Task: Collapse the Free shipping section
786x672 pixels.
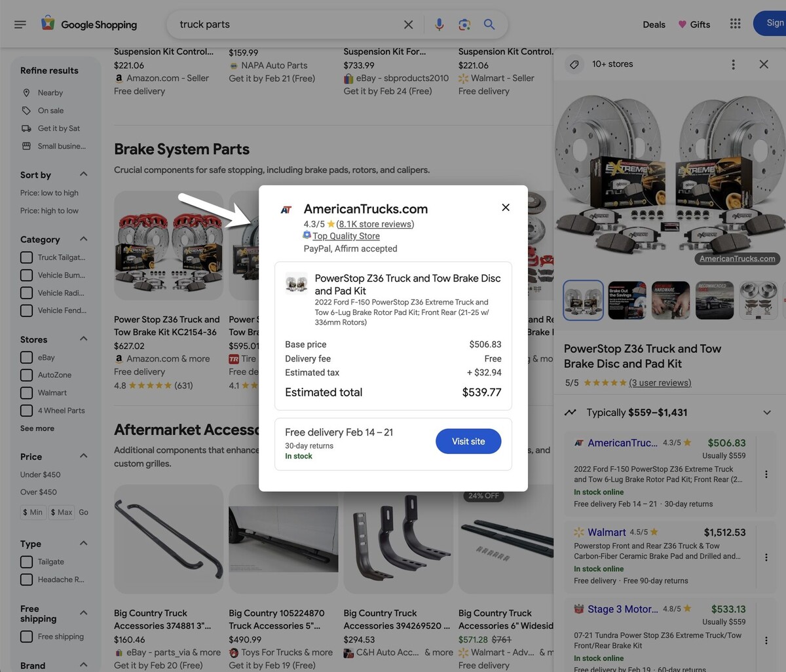Action: coord(83,613)
